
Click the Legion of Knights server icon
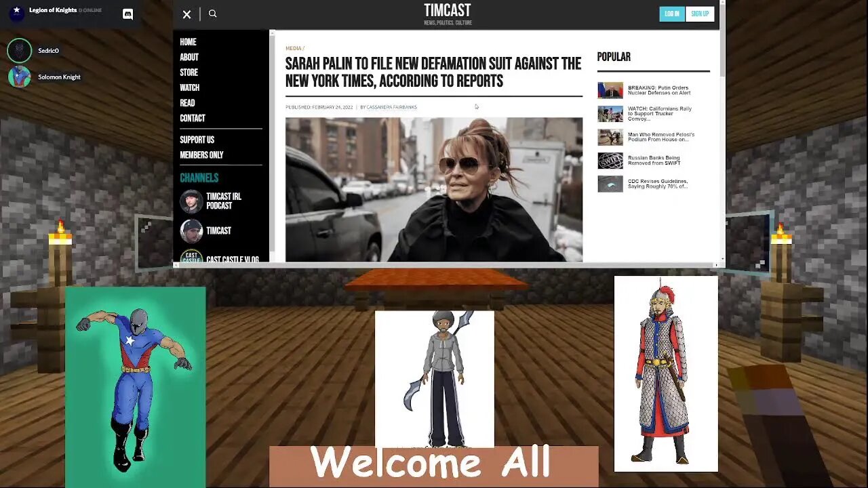(x=16, y=13)
